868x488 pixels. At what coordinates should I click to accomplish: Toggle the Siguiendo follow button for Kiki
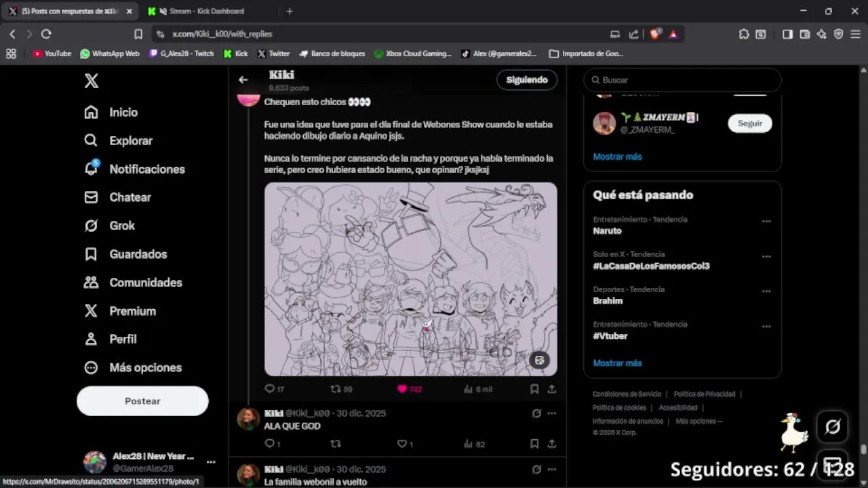[527, 80]
